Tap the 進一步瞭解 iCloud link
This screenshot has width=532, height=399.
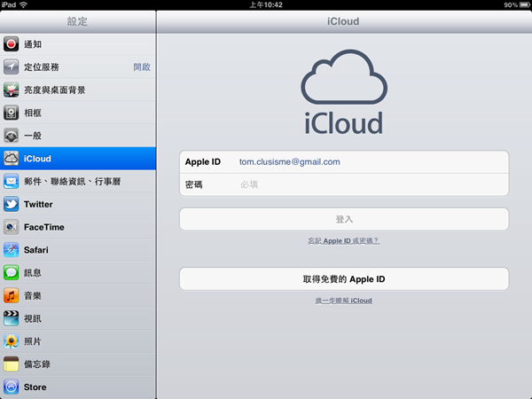tap(344, 301)
